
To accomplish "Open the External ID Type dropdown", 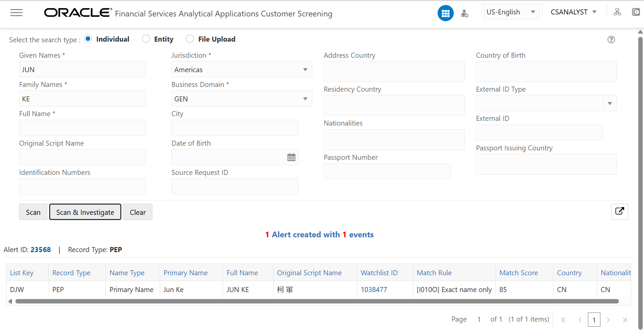I will point(610,103).
